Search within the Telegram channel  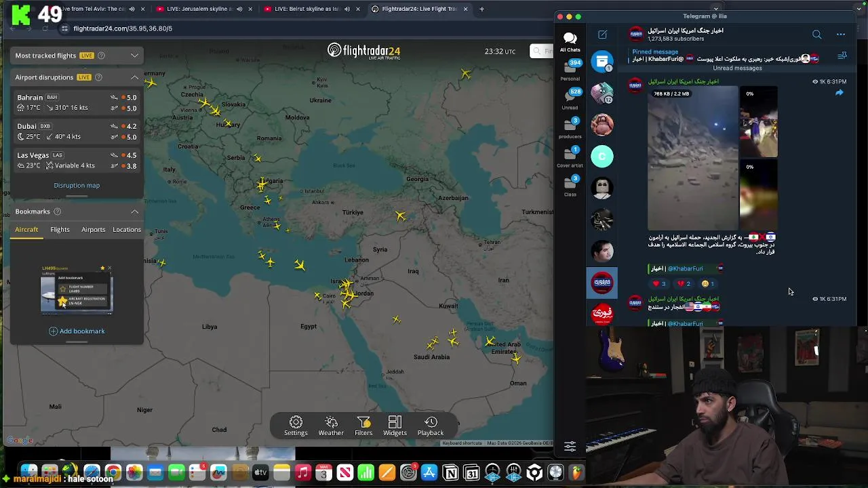[x=816, y=35]
